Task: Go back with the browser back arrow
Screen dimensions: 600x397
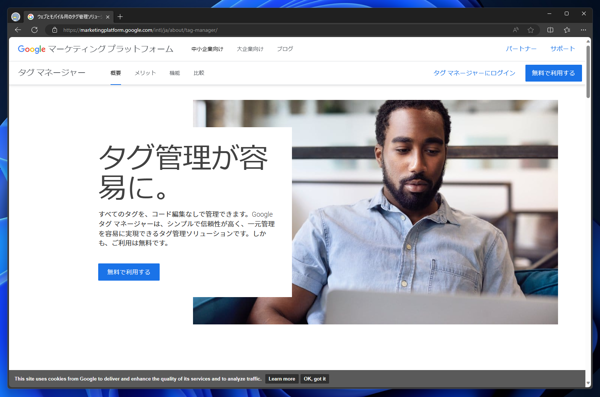Action: coord(18,30)
